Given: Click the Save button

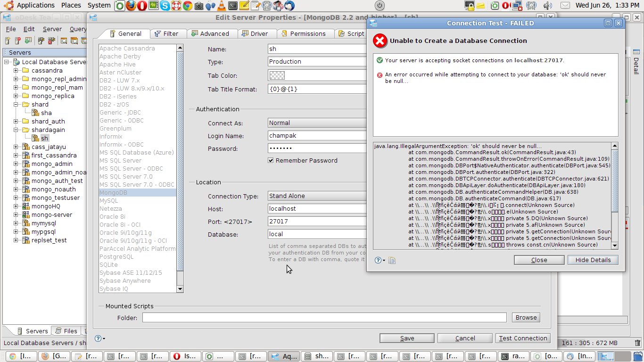Looking at the screenshot, I should coord(407,338).
